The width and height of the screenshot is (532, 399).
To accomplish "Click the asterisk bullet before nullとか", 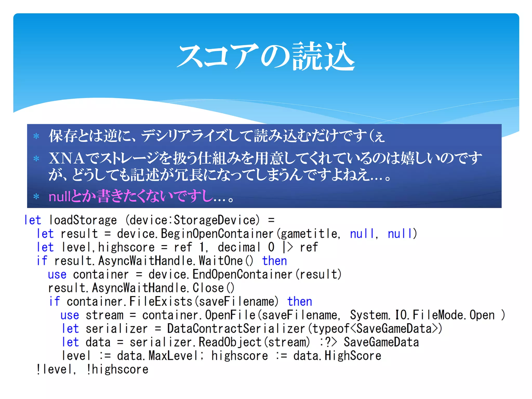I will (x=36, y=196).
